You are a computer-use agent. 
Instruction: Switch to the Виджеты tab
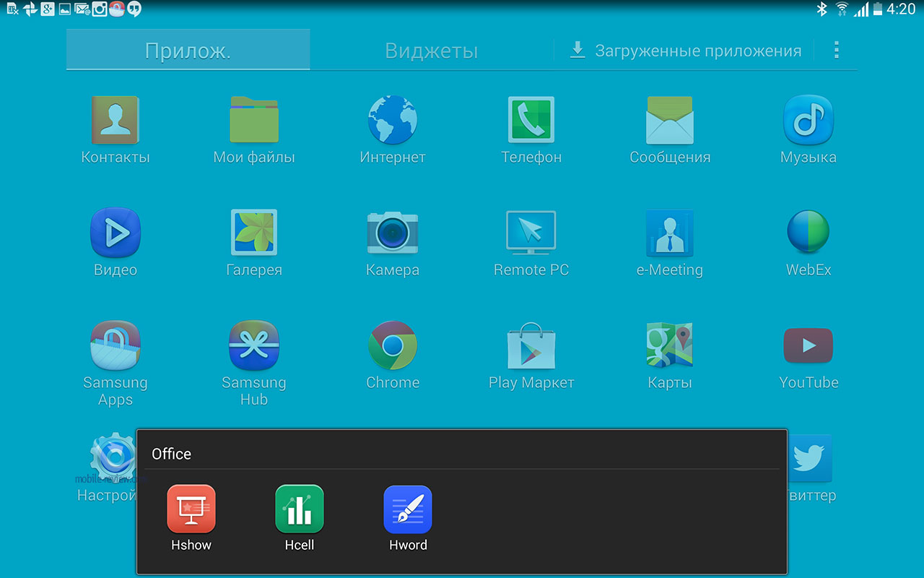coord(431,50)
